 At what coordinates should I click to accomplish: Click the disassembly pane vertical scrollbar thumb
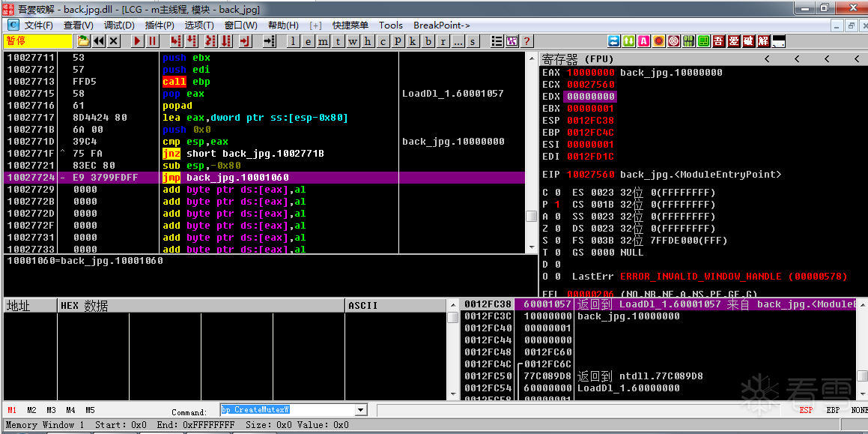(x=531, y=216)
